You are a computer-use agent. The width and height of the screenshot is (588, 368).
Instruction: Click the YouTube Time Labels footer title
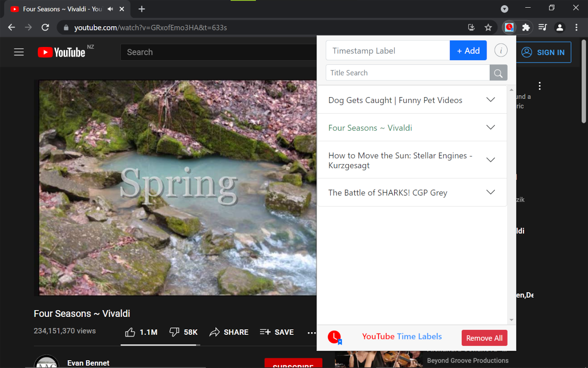402,336
